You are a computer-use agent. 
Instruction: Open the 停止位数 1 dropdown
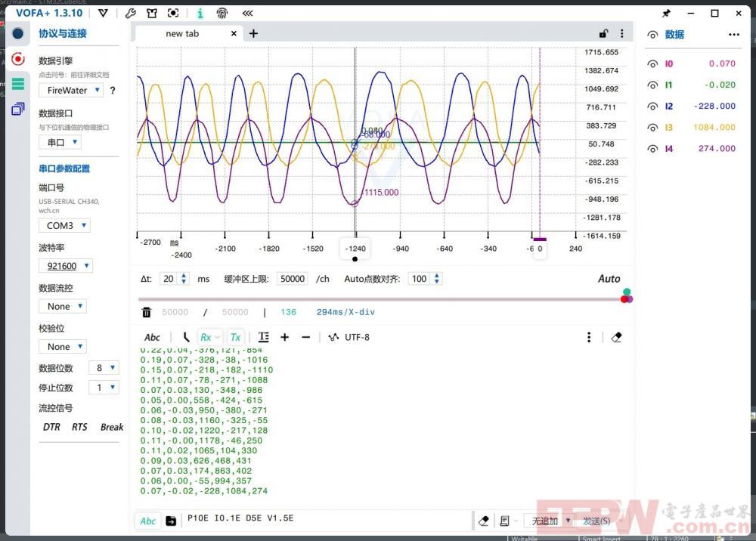coord(104,388)
